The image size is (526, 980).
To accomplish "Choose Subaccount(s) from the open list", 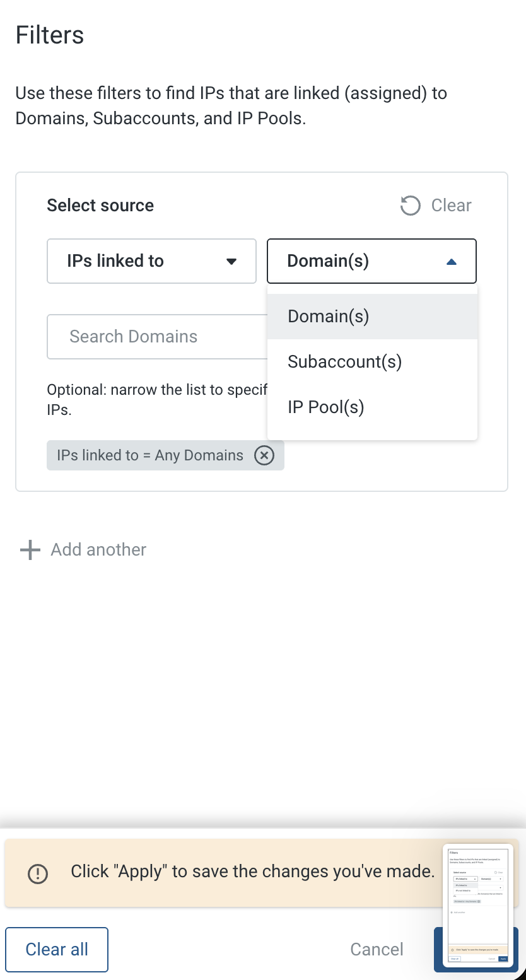I will [x=372, y=362].
